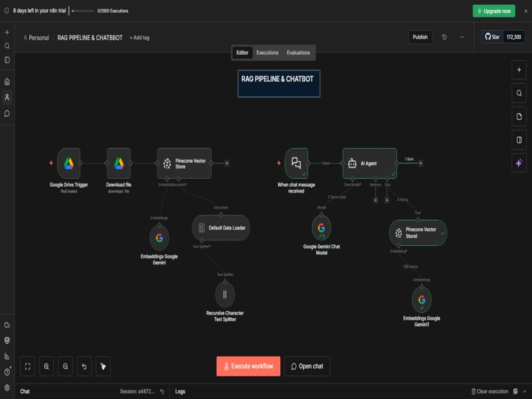
Task: Add a sticky note to the canvas
Action: pos(519,117)
